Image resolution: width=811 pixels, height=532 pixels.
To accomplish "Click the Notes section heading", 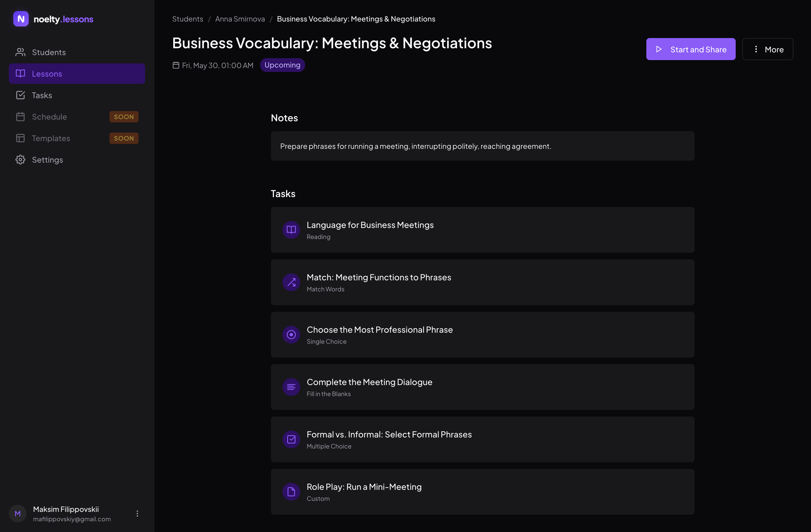I will (x=284, y=118).
